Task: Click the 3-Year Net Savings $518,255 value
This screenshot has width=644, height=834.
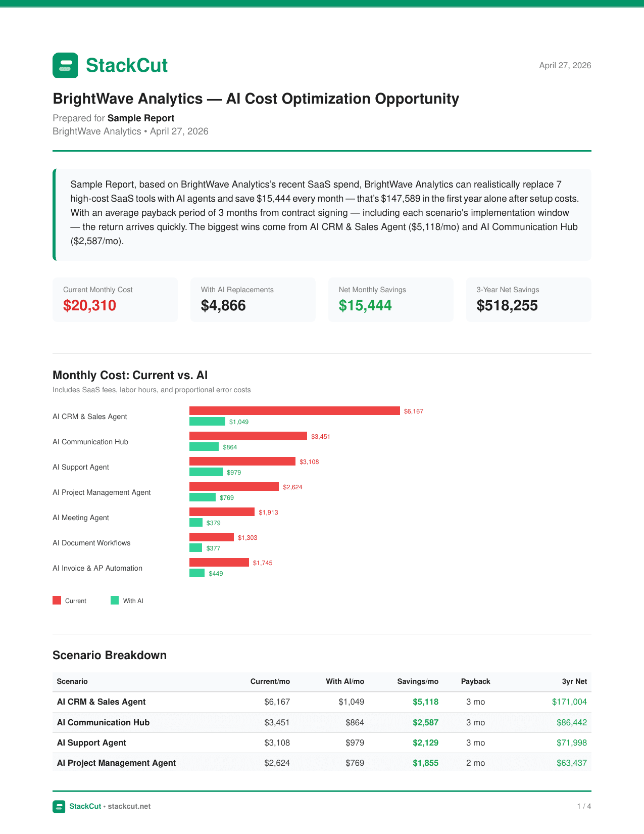Action: click(507, 306)
